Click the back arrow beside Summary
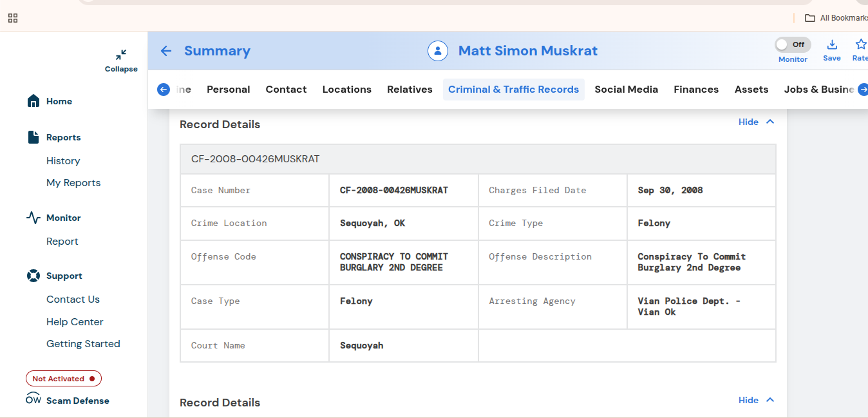The height and width of the screenshot is (418, 868). click(166, 51)
